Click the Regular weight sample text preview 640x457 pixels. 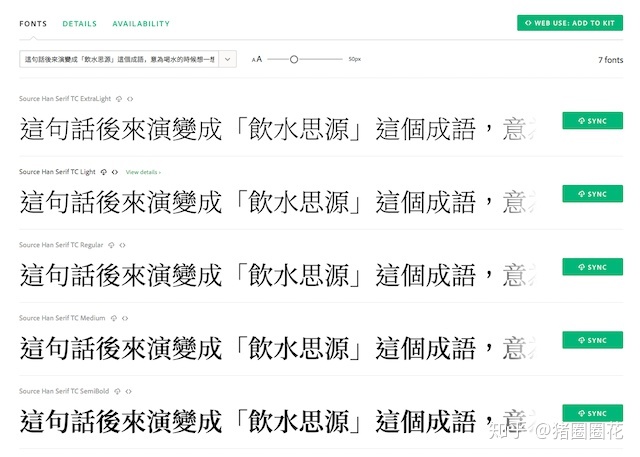coord(277,275)
